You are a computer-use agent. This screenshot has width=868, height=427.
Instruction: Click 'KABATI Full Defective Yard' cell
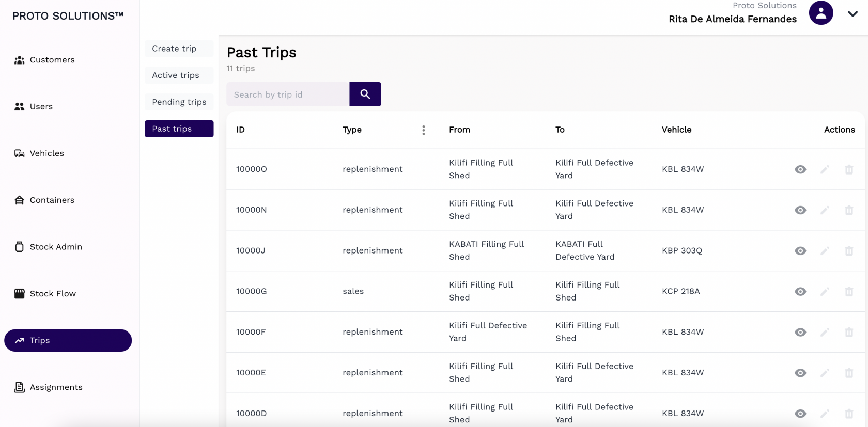click(585, 250)
